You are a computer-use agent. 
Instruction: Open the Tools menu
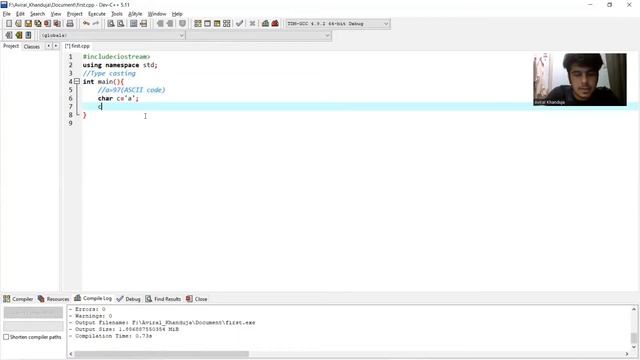click(117, 14)
